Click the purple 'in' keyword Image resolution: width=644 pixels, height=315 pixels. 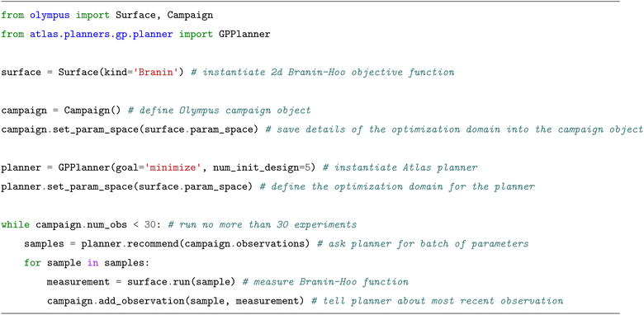(x=92, y=263)
